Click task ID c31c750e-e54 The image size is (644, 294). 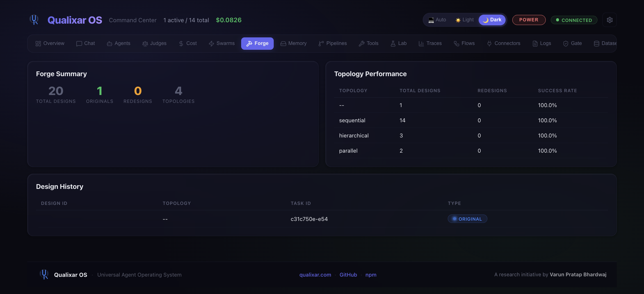point(309,219)
